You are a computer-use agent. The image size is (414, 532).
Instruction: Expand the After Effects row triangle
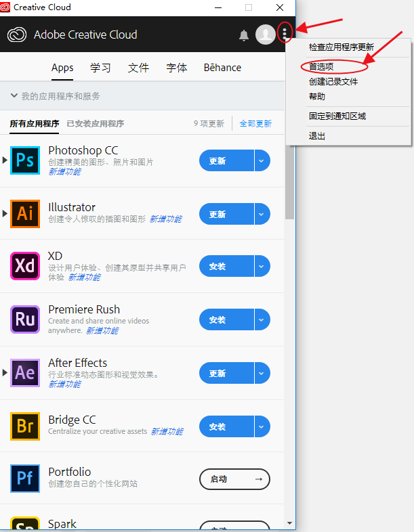5,372
